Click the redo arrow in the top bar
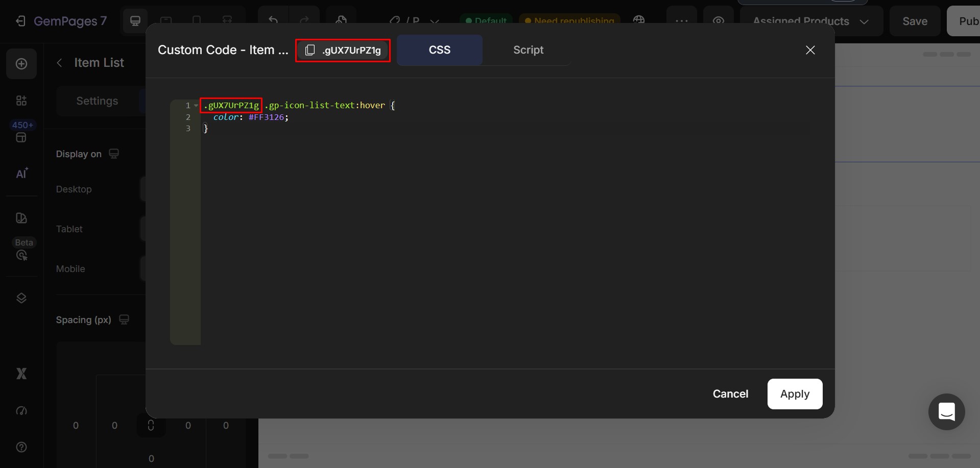This screenshot has width=980, height=468. point(304,20)
